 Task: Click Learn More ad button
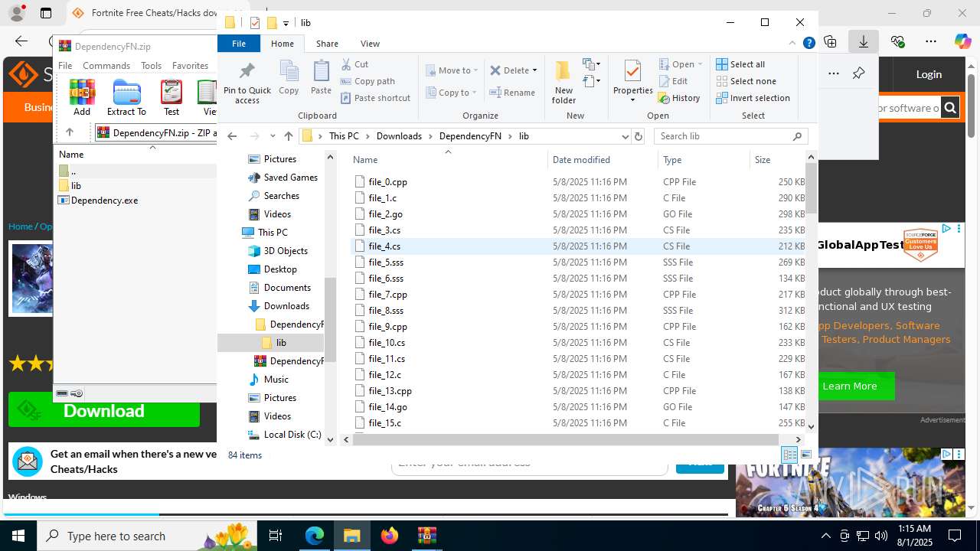(850, 386)
